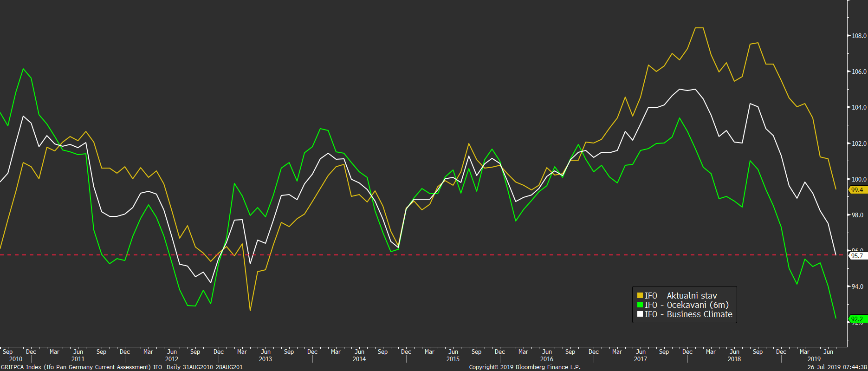Click the white 95.7 last-value tag
The width and height of the screenshot is (868, 371).
pos(857,256)
